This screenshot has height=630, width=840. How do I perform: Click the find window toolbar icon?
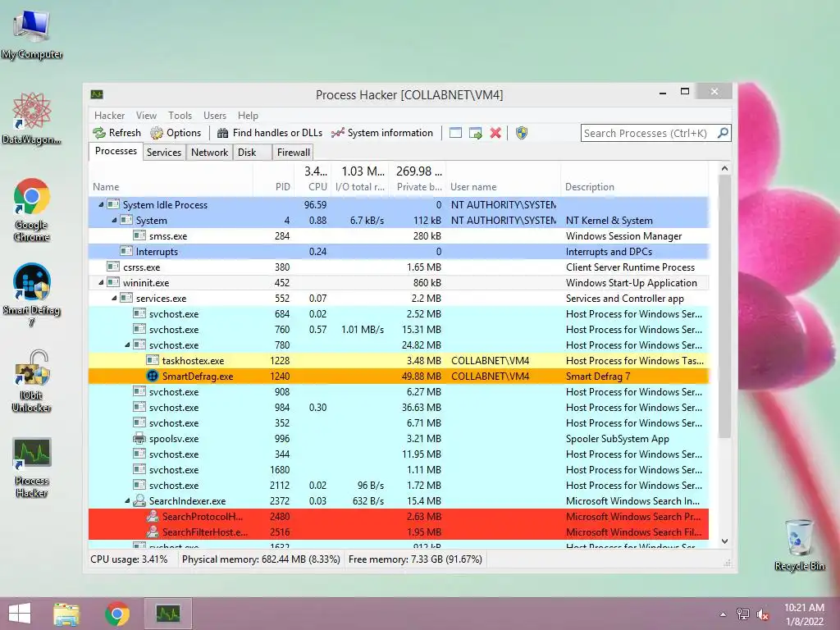[455, 133]
